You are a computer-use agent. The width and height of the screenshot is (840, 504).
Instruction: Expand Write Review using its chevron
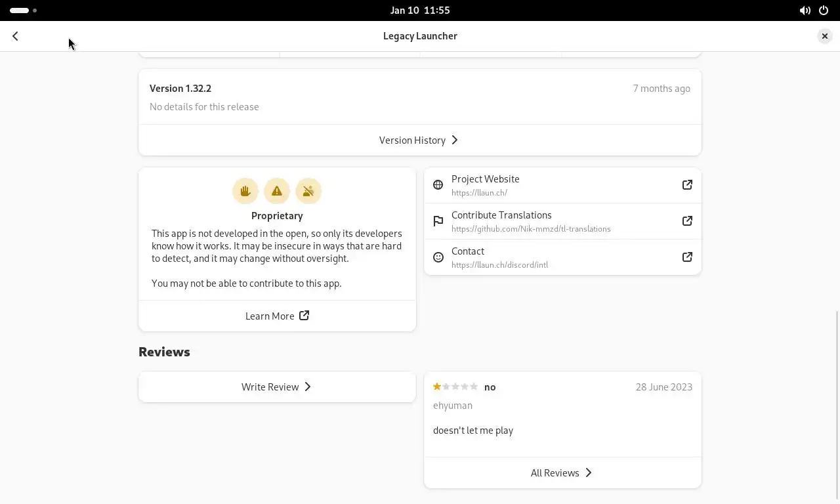click(x=308, y=387)
